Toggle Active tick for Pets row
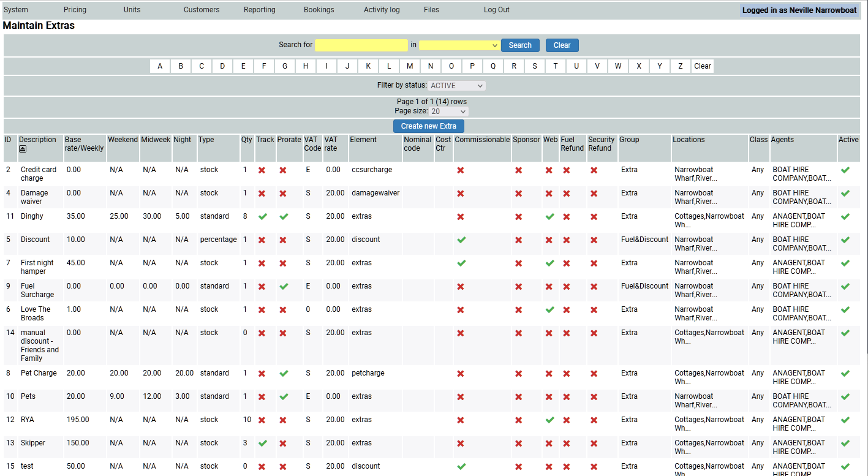Viewport: 868px width, 476px height. [x=845, y=396]
